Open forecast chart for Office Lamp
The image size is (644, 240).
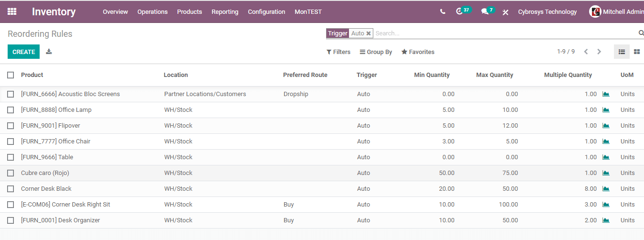[x=606, y=110]
